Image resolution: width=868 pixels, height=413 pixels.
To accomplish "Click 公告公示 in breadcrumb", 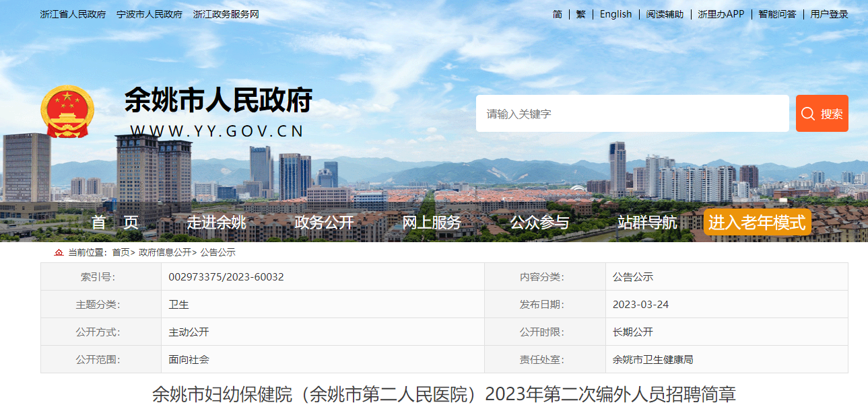I will pos(218,252).
